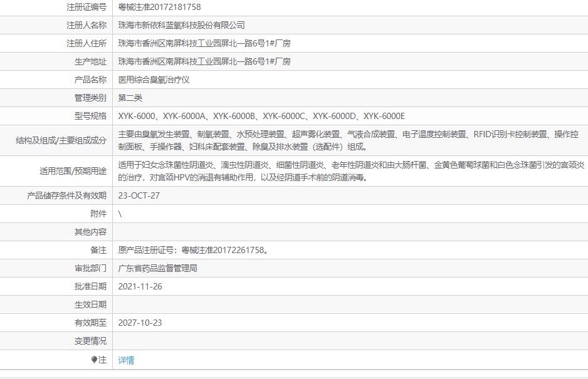The height and width of the screenshot is (379, 588).
Task: Click the 管理类别 label
Action: 90,98
